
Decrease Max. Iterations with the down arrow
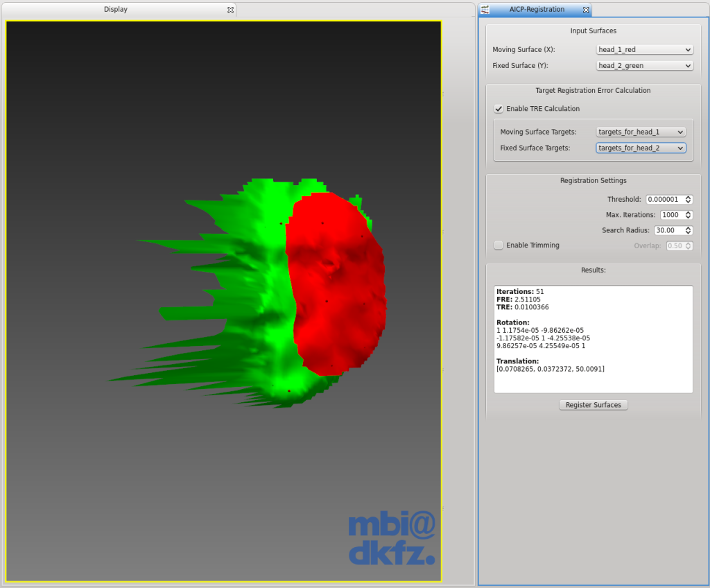(689, 217)
